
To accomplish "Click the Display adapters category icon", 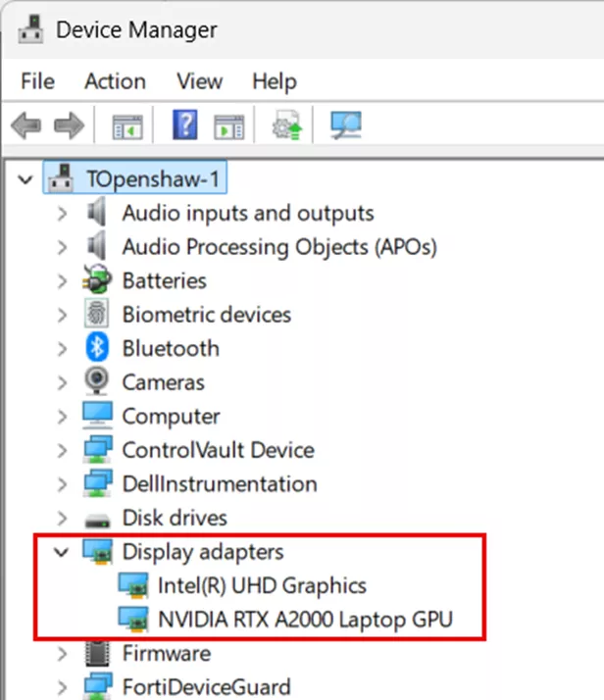I will coord(97,551).
